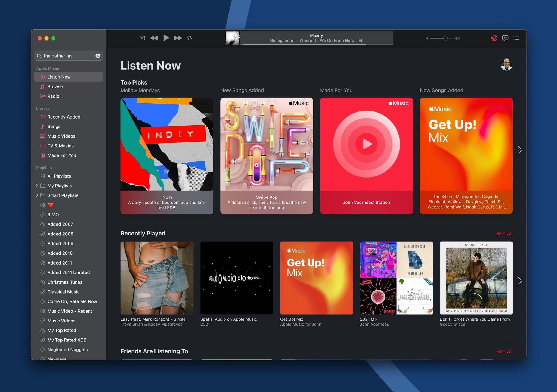Open Spatial Audio on Apple Music
The width and height of the screenshot is (557, 392).
pyautogui.click(x=237, y=278)
